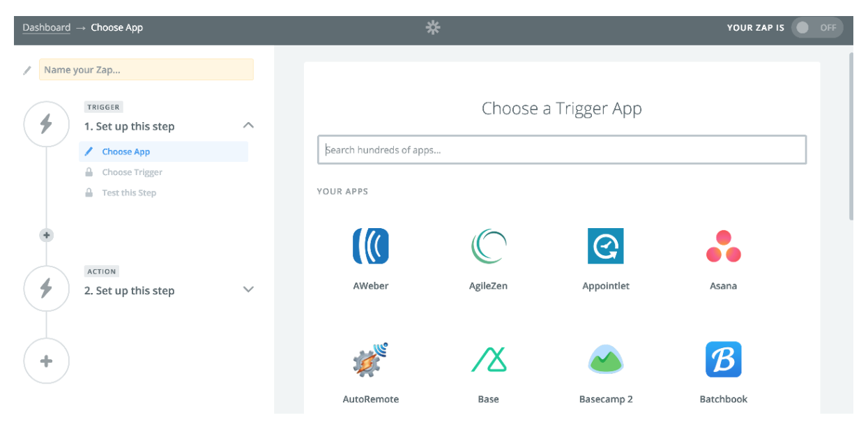Choose the Appointlet app icon
This screenshot has height=436, width=868.
(605, 246)
